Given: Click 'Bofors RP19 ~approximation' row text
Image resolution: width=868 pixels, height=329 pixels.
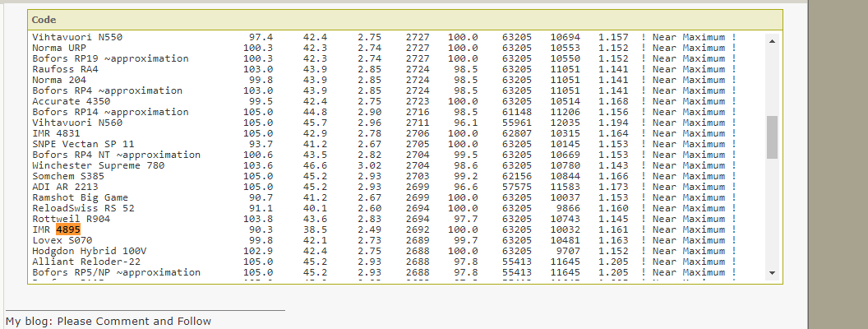Looking at the screenshot, I should (110, 58).
